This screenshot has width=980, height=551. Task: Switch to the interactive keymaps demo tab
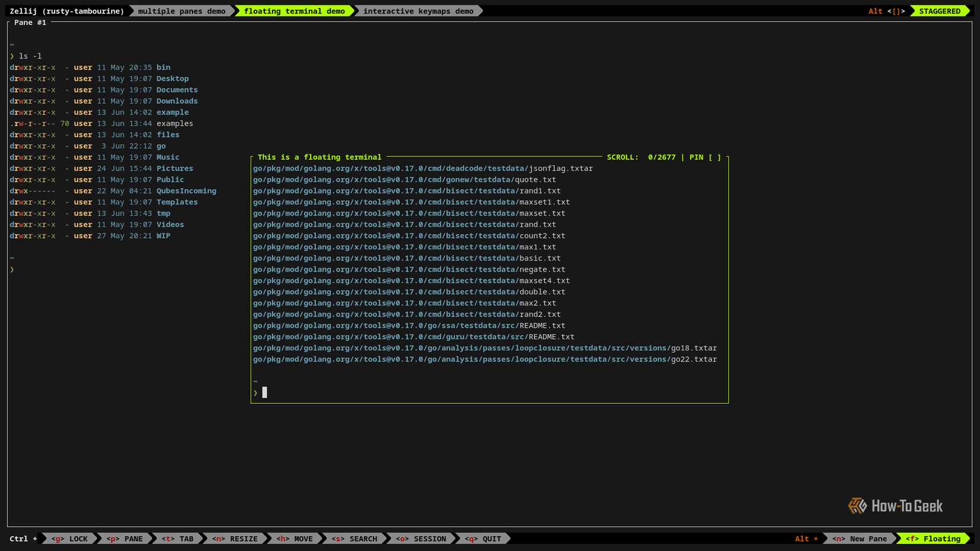418,11
